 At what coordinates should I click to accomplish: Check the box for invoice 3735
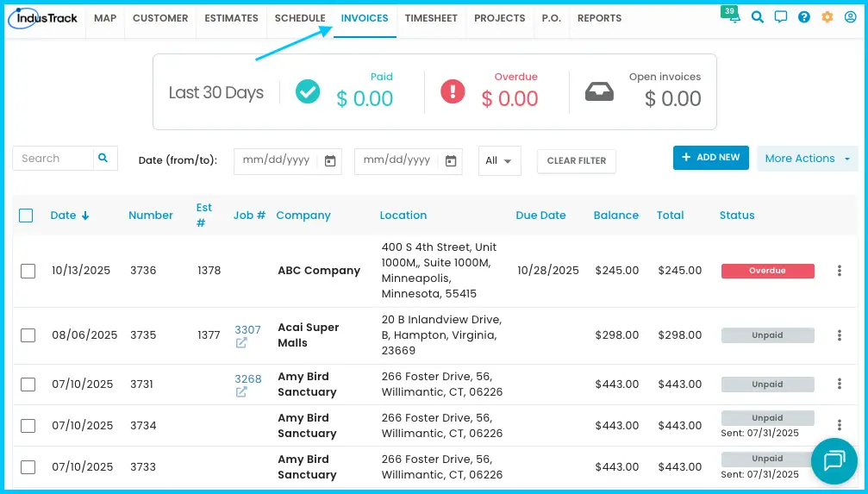click(28, 335)
